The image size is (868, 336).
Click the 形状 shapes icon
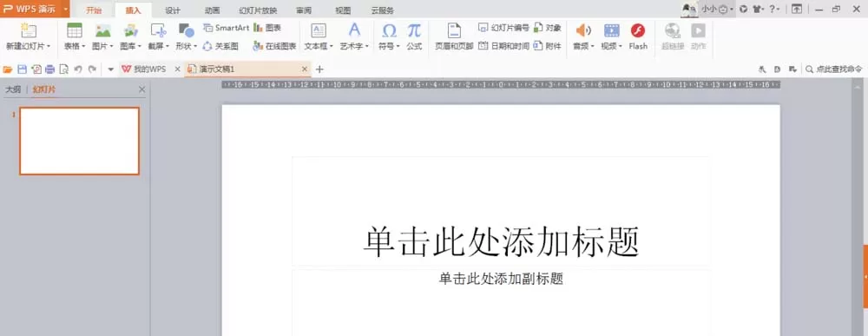pyautogui.click(x=186, y=30)
